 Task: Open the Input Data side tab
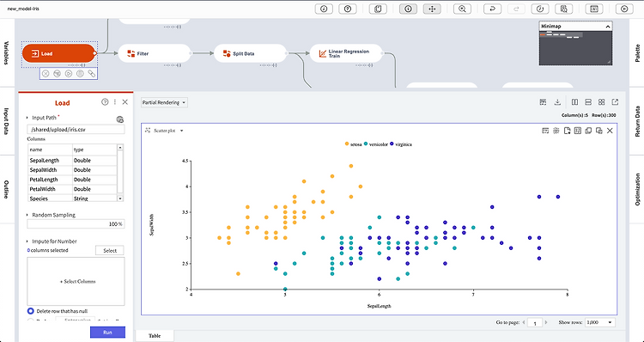6,121
